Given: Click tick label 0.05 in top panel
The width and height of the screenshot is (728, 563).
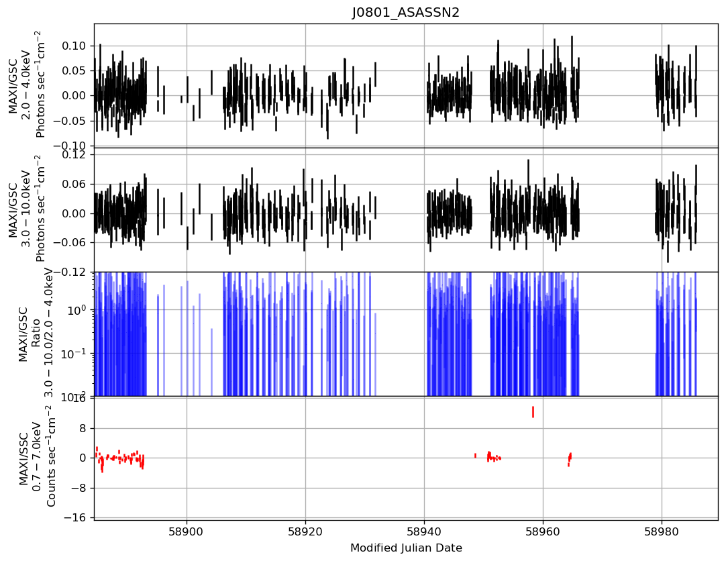Looking at the screenshot, I should 74,70.
